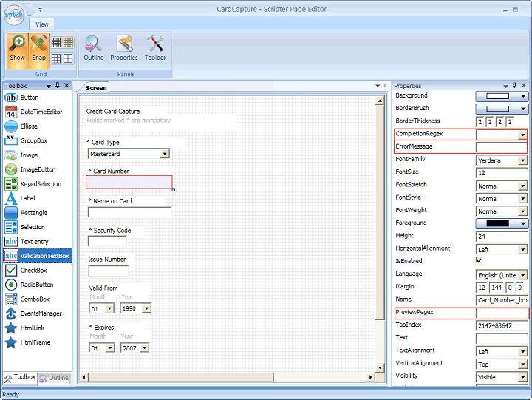Open the Toolbox panel options arrow

[48, 87]
